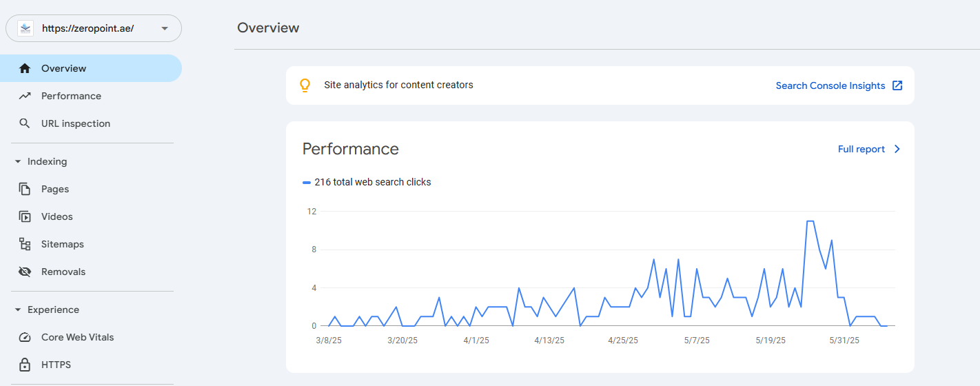Click the Overview home icon
The width and height of the screenshot is (980, 386).
pyautogui.click(x=25, y=68)
